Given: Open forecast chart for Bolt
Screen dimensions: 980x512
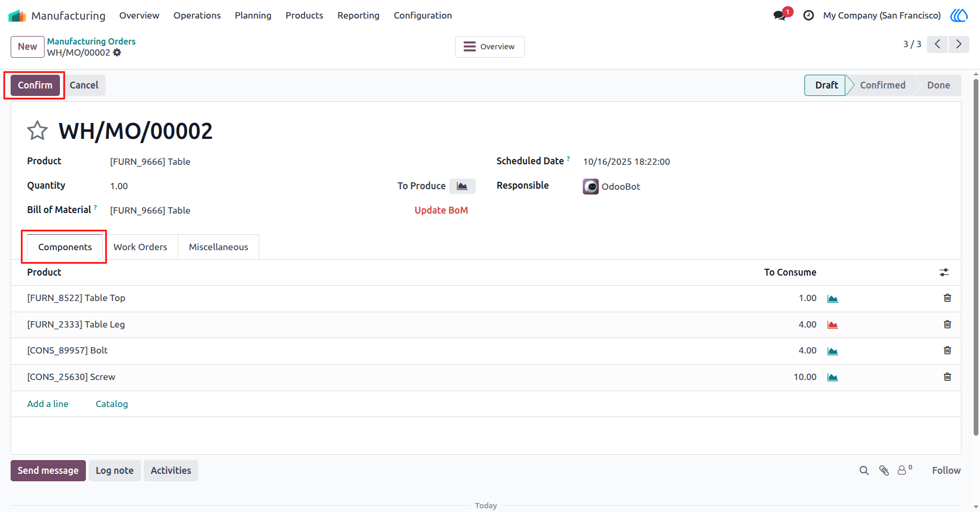Looking at the screenshot, I should pyautogui.click(x=833, y=351).
